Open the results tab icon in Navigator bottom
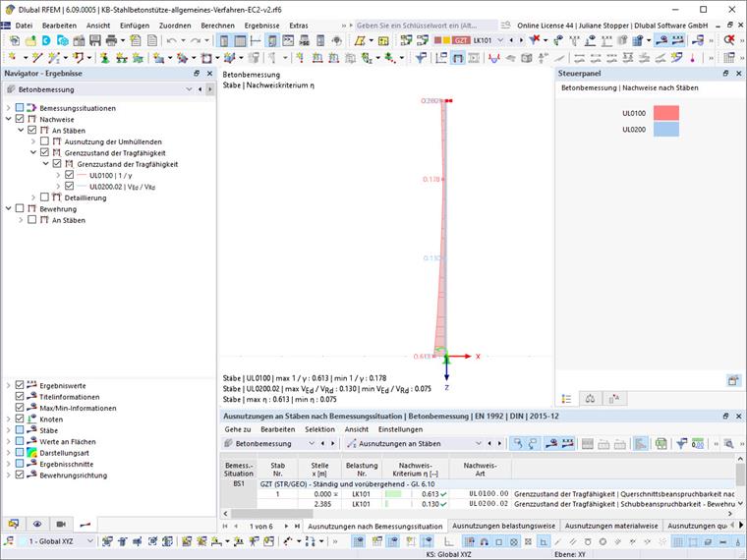 [x=85, y=524]
